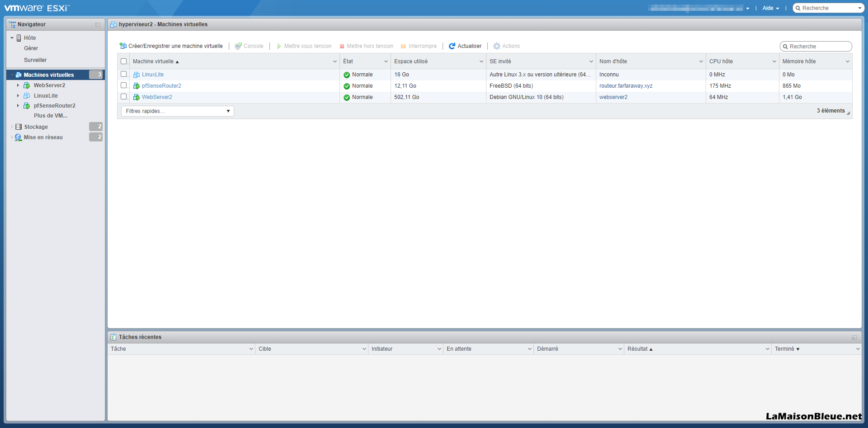Toggle the select-all VMs checkbox

point(124,61)
